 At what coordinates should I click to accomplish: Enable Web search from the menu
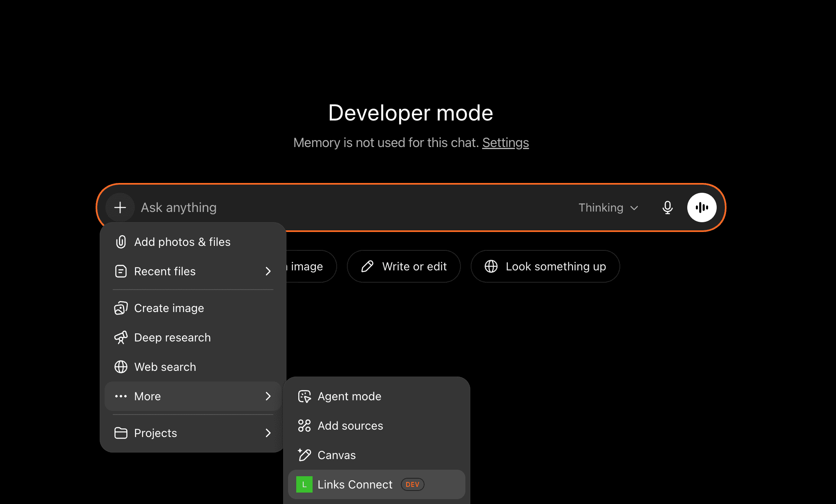click(x=193, y=367)
